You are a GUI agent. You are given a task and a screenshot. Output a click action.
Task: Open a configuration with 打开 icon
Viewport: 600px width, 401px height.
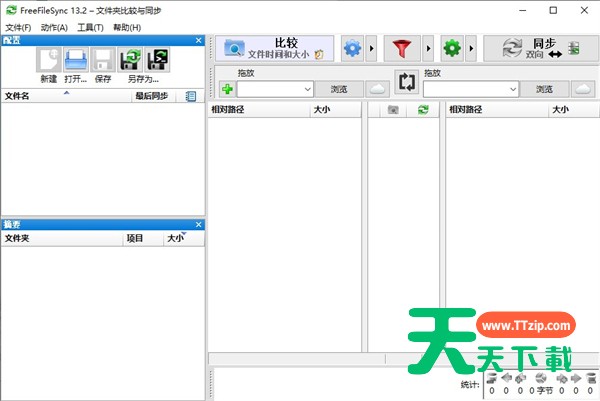pos(76,59)
